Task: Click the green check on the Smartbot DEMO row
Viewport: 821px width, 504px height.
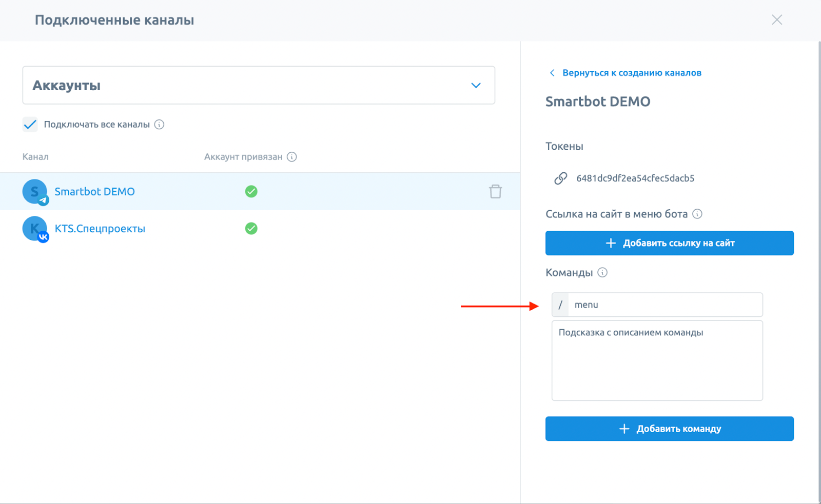Action: 251,191
